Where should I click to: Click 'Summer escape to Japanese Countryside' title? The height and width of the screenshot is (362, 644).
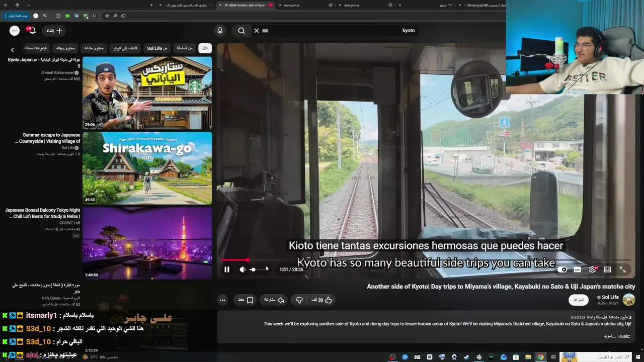48,138
